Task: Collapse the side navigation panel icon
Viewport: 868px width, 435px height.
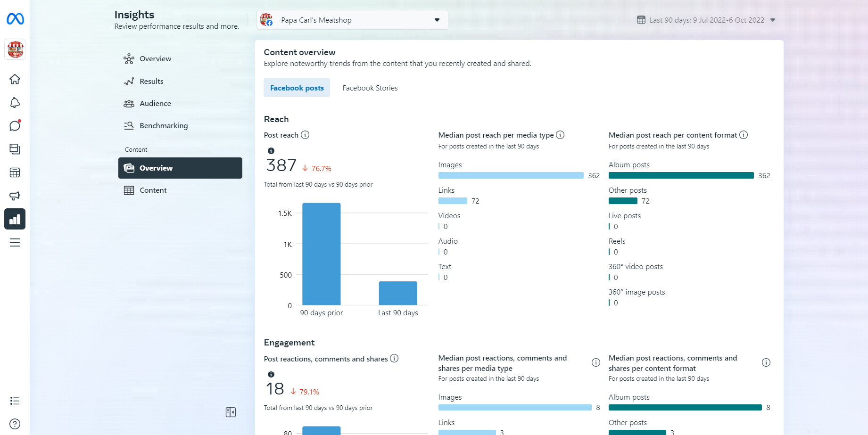Action: click(x=231, y=412)
